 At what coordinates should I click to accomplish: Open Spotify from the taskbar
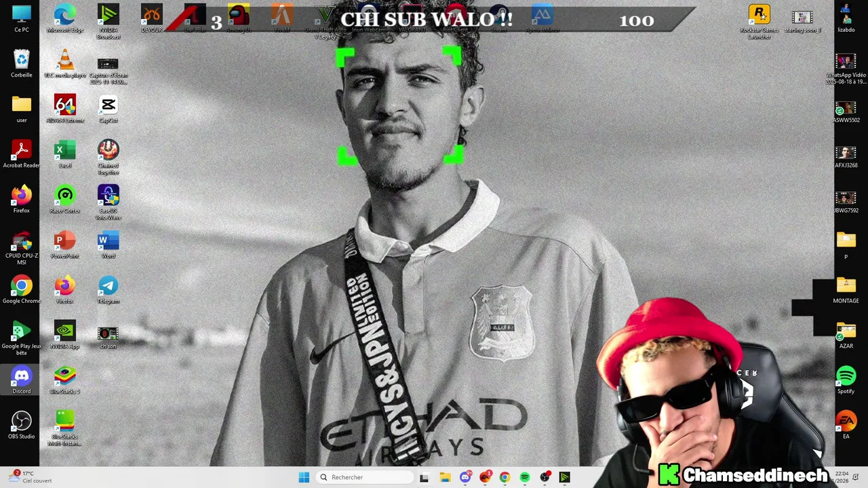pyautogui.click(x=525, y=477)
